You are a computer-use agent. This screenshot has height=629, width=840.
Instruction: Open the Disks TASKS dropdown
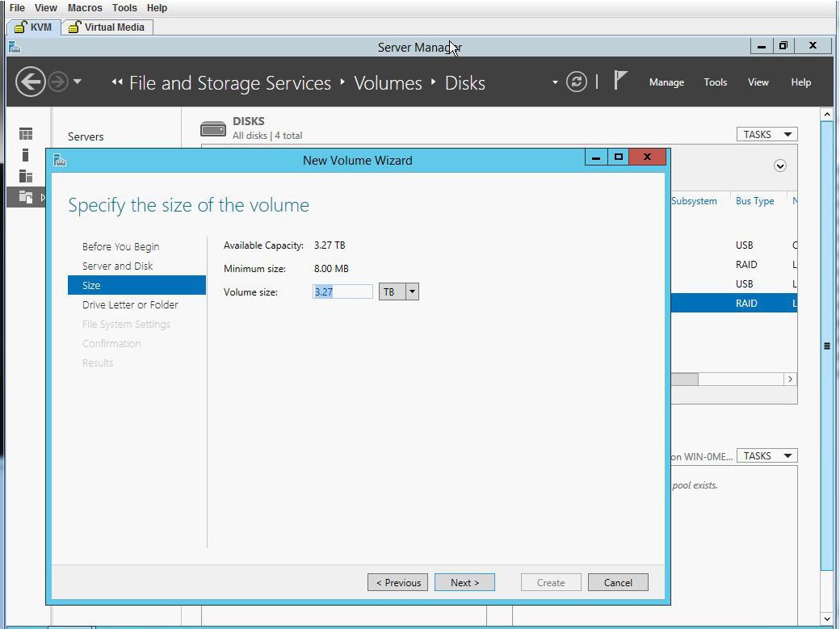coord(766,134)
